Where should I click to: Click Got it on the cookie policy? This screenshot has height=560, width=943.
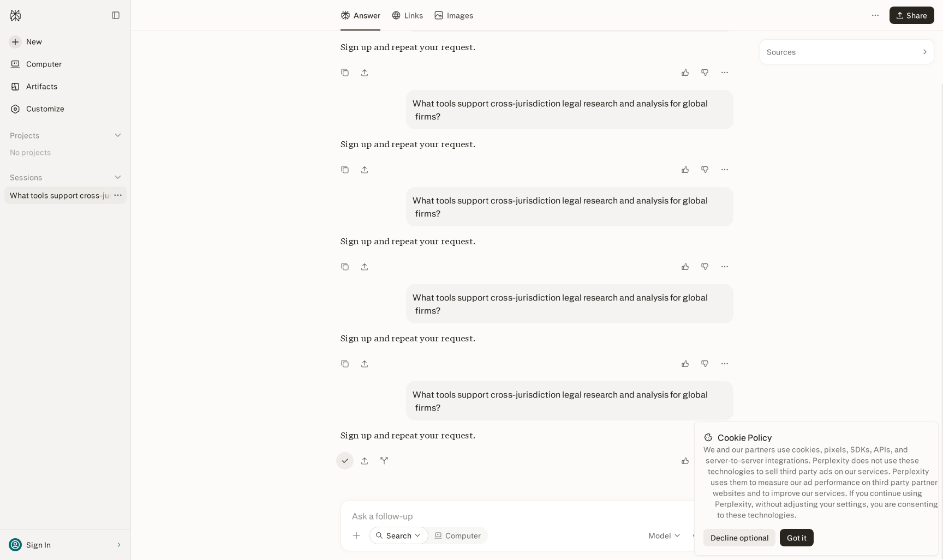click(x=797, y=538)
